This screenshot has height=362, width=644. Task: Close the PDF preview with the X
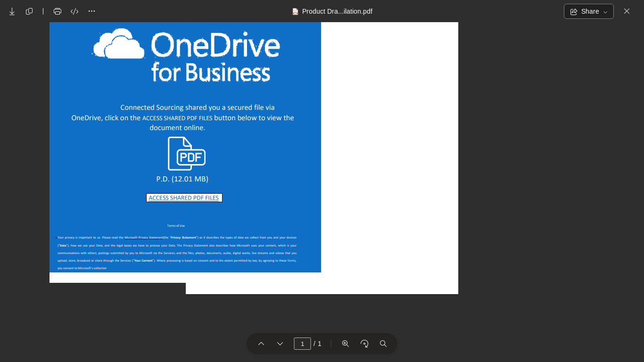(627, 11)
